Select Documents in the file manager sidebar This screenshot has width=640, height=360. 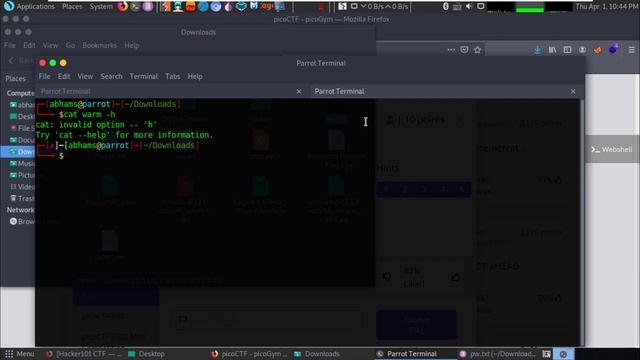(x=22, y=140)
